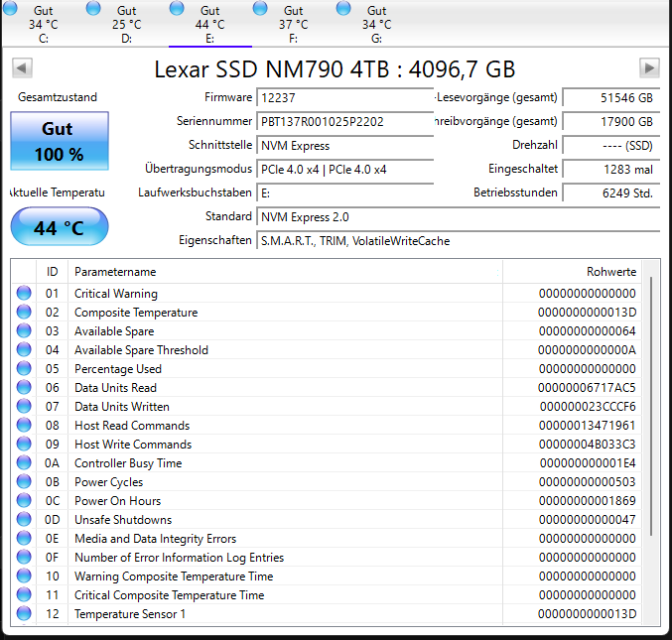672x640 pixels.
Task: Select drive F: tab
Action: (293, 24)
